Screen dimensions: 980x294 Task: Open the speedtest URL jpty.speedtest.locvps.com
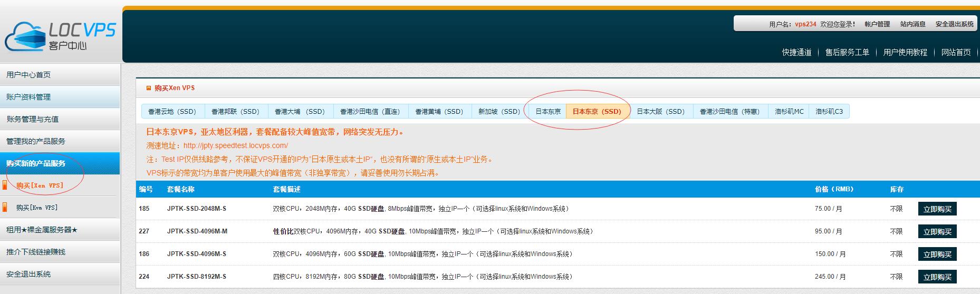pos(236,145)
